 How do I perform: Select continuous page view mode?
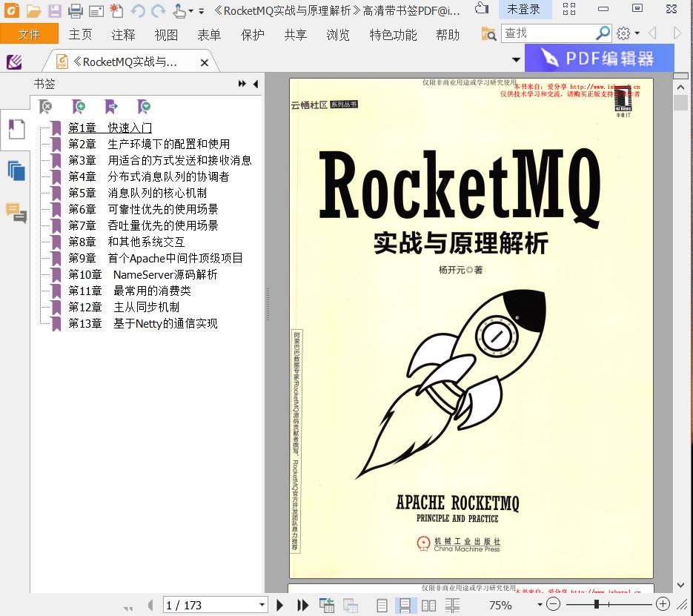point(405,605)
